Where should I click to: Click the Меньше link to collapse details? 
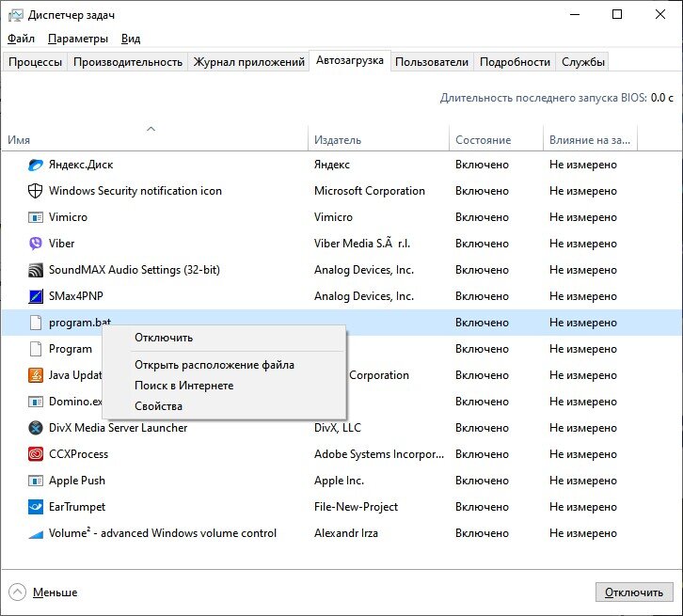[x=55, y=592]
